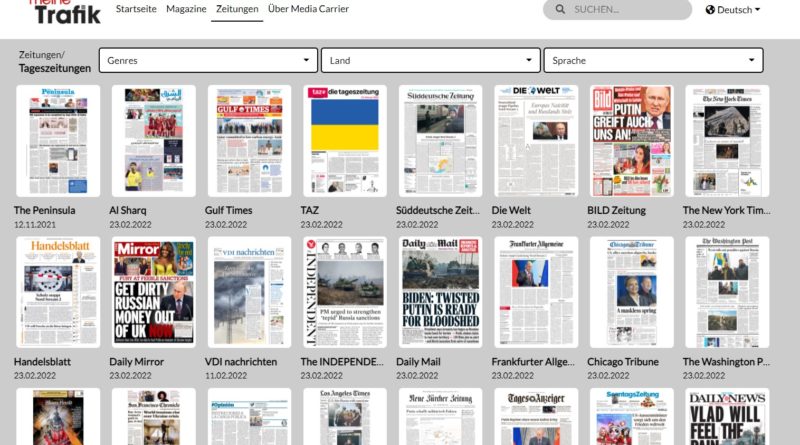Open Handelsblatt cover thumbnail
Screen dimensions: 800x445
click(58, 292)
